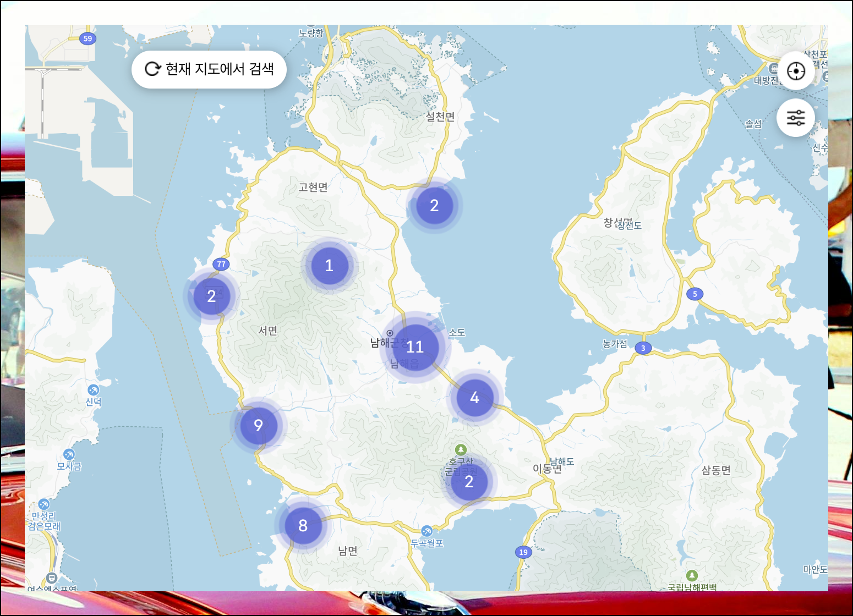This screenshot has width=853, height=616.
Task: Click the 신덕 beach icon
Action: 94,390
